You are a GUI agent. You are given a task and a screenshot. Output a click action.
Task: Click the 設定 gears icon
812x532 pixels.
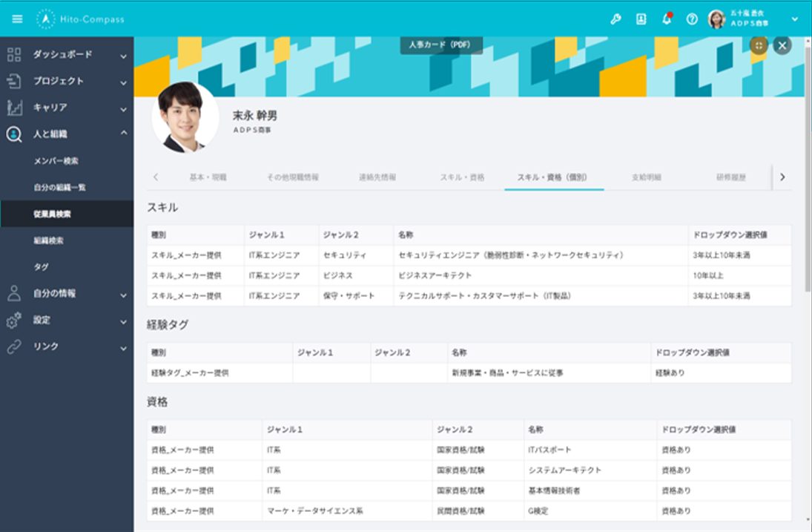(x=14, y=320)
